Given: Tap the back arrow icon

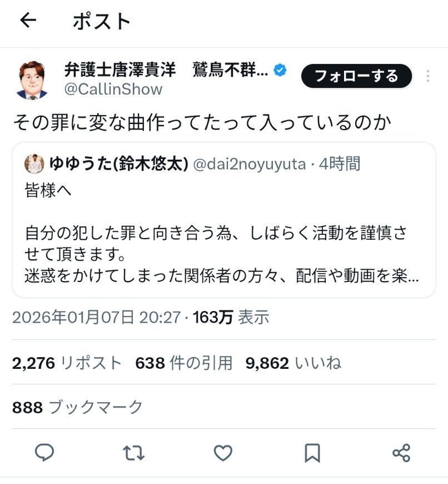Looking at the screenshot, I should point(28,21).
